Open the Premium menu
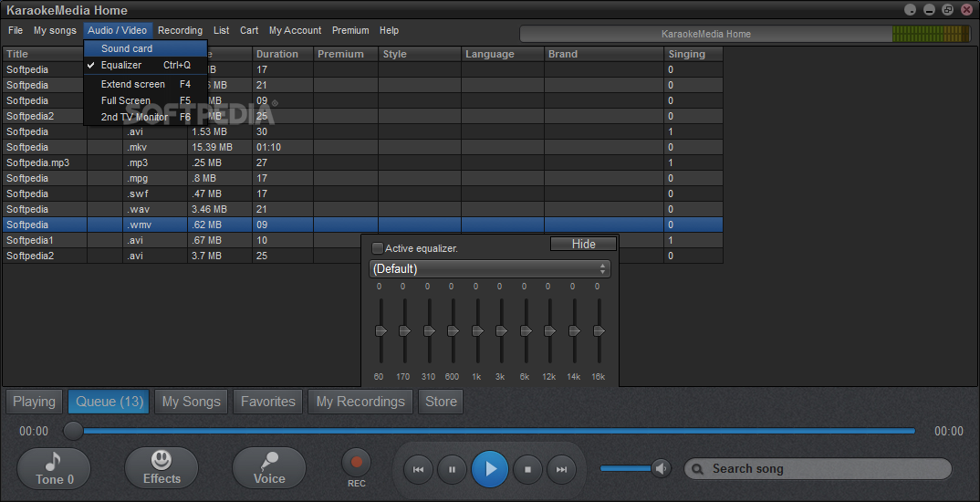The height and width of the screenshot is (502, 980). pos(350,30)
